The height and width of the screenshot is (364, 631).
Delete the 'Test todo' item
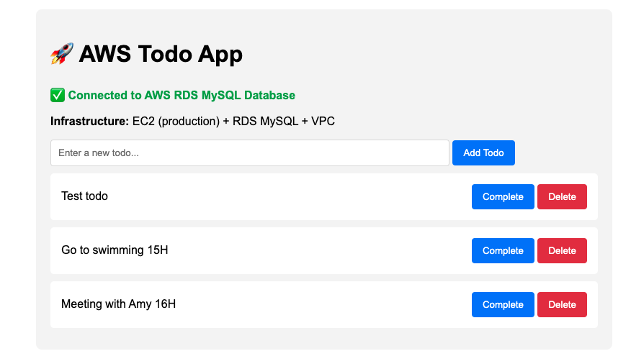coord(562,197)
